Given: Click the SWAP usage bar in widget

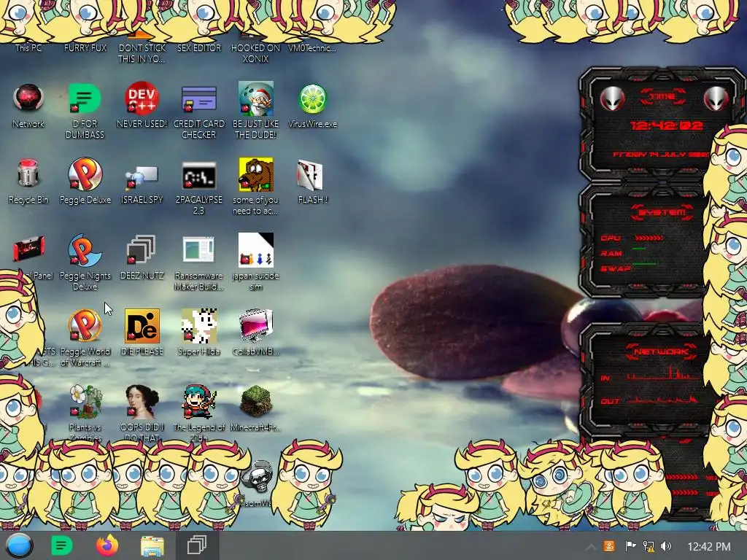Looking at the screenshot, I should click(x=644, y=264).
